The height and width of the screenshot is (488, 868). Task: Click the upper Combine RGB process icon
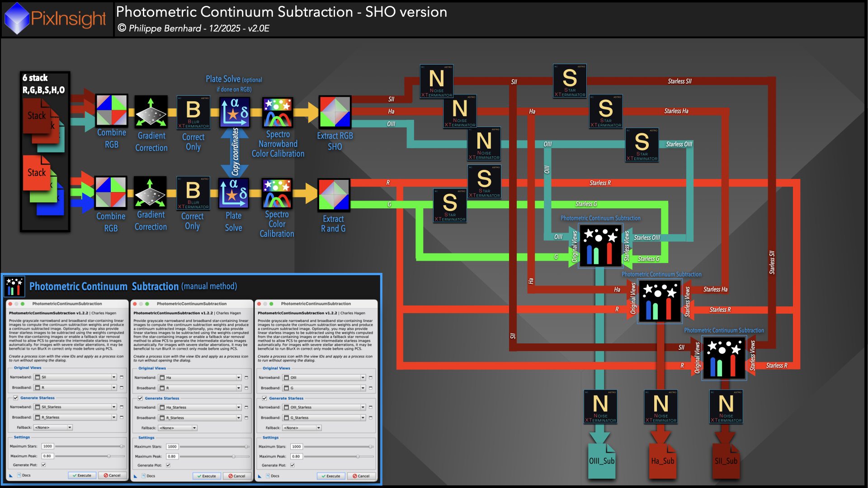click(111, 110)
